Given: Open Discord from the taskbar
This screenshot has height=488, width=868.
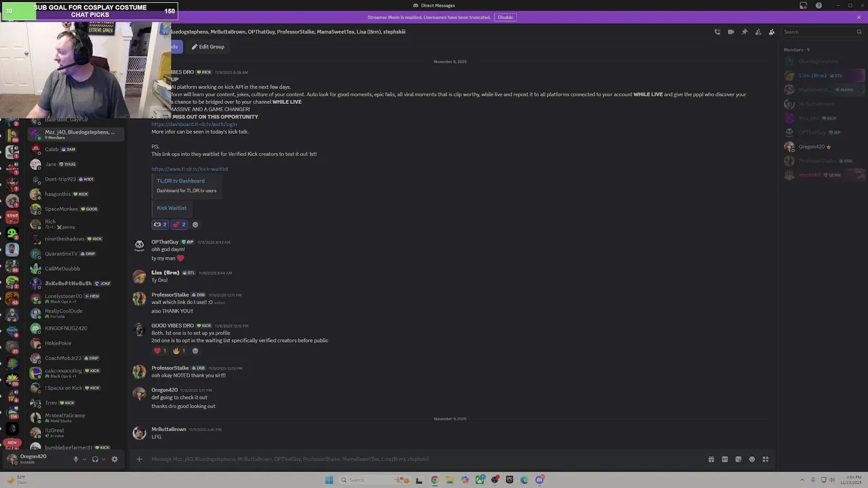Looking at the screenshot, I should click(539, 480).
